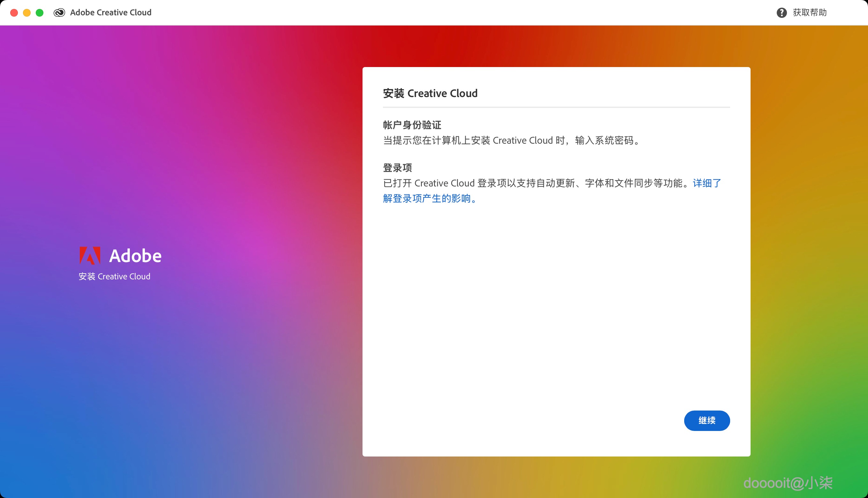868x498 pixels.
Task: Click the question mark help icon
Action: [x=782, y=12]
